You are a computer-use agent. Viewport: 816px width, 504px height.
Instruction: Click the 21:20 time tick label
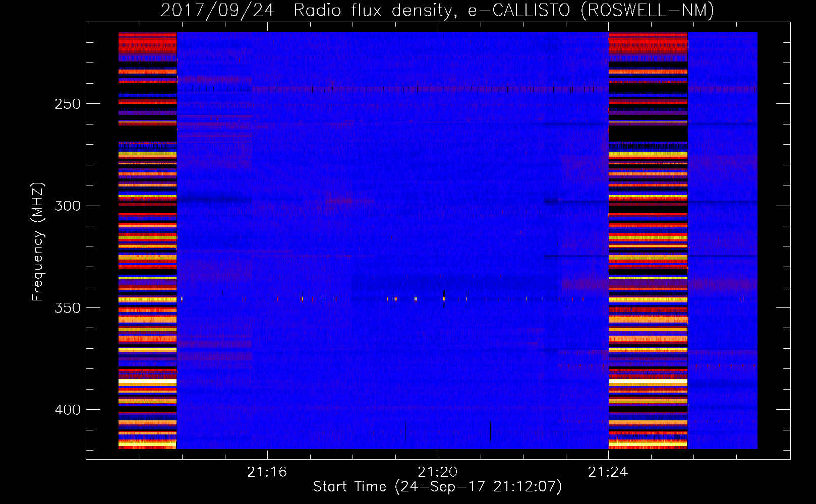tap(437, 472)
